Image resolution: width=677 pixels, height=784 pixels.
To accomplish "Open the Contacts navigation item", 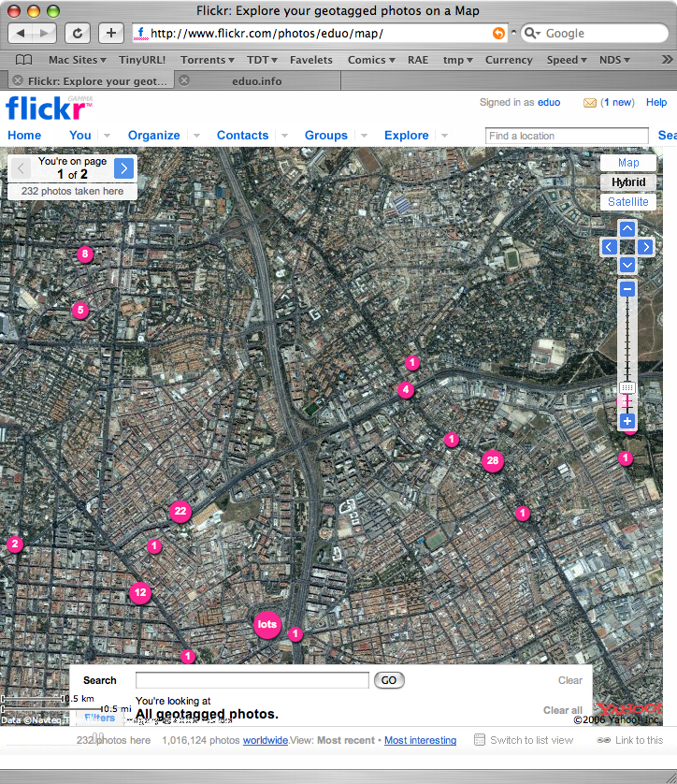I will pyautogui.click(x=242, y=136).
